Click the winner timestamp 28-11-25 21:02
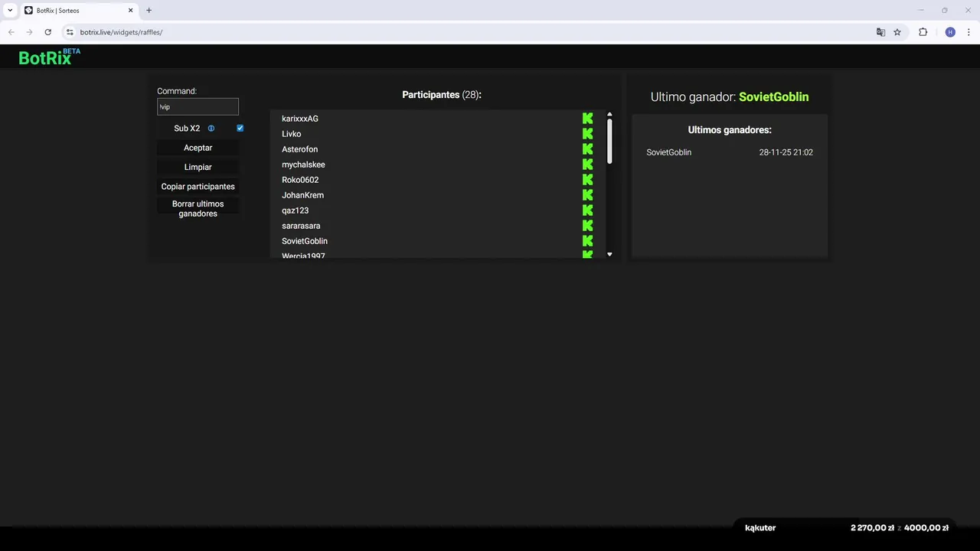Screen dimensions: 980x551 tap(786, 152)
